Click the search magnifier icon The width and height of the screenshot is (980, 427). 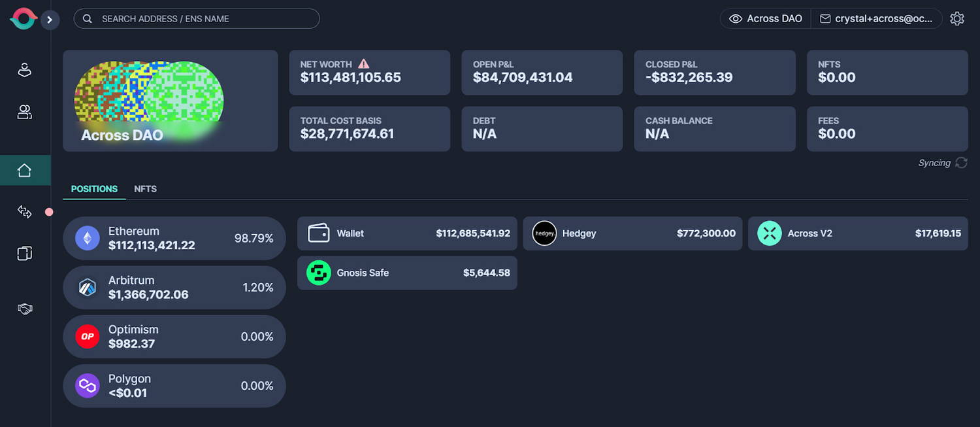[88, 19]
